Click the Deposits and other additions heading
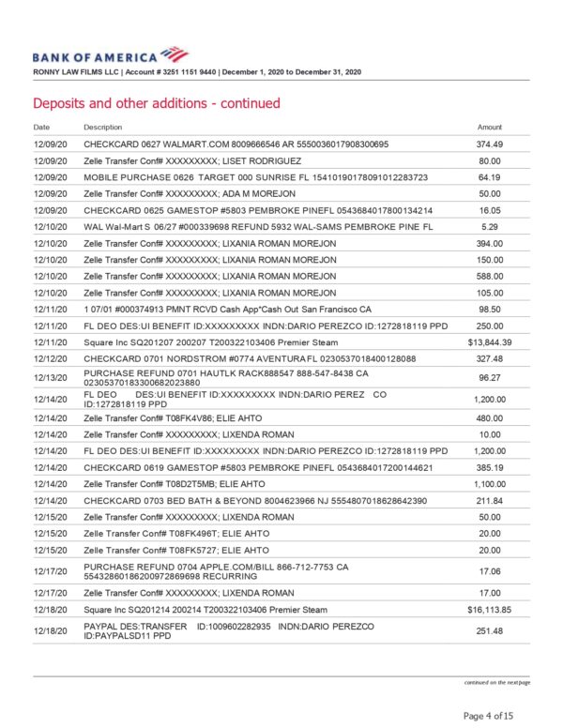Image resolution: width=563 pixels, height=728 pixels. 157,103
